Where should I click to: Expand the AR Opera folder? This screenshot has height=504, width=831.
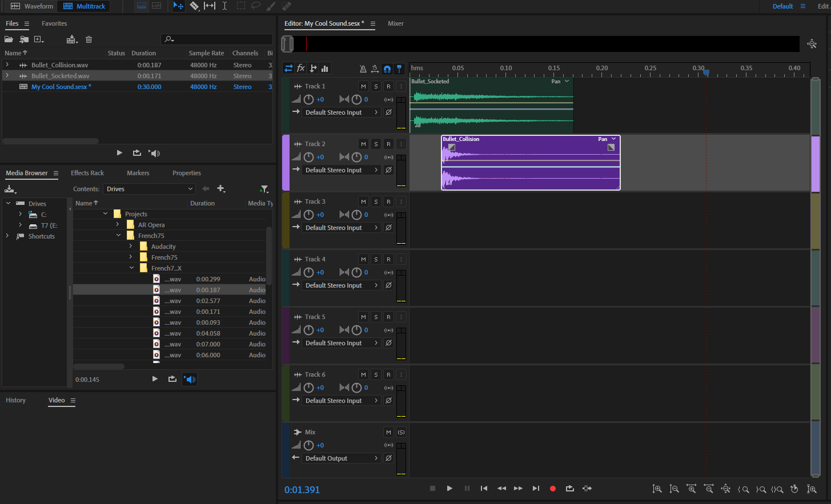coord(118,225)
